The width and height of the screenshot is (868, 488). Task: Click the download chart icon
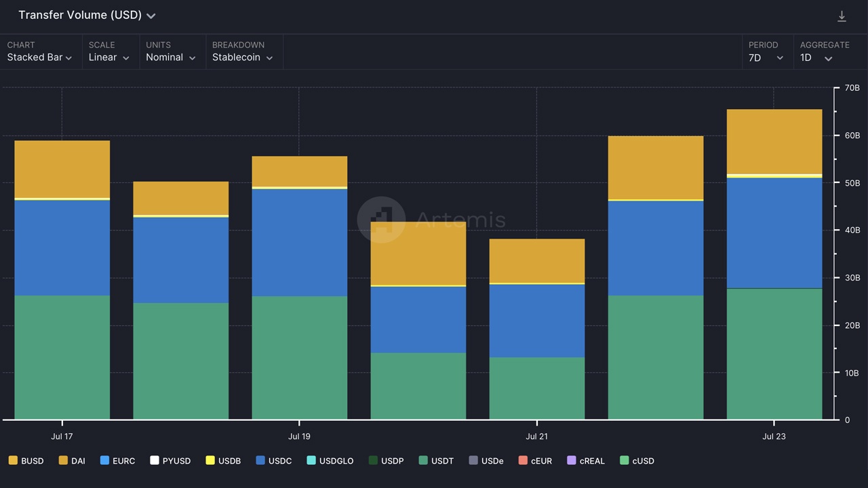(842, 16)
